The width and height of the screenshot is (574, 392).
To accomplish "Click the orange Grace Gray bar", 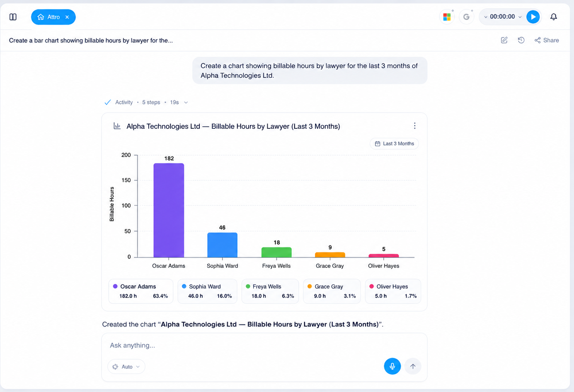I will click(330, 255).
